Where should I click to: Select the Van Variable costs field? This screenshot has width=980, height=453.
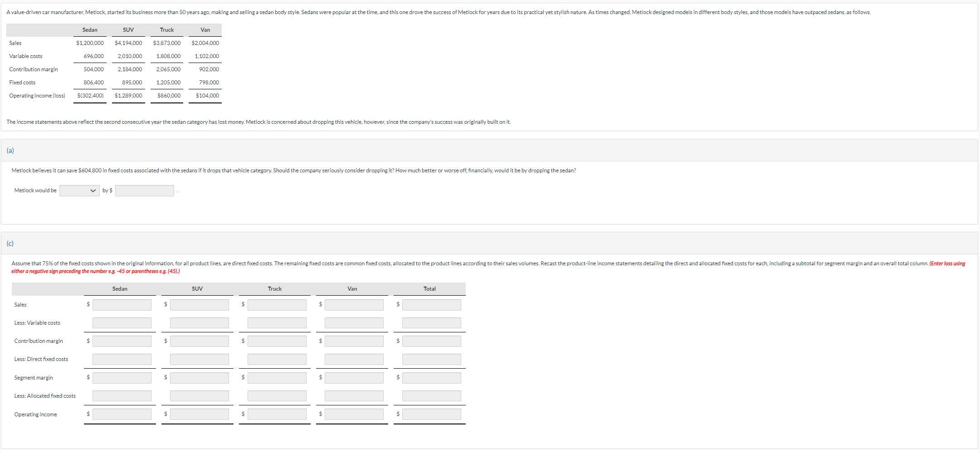(x=354, y=323)
